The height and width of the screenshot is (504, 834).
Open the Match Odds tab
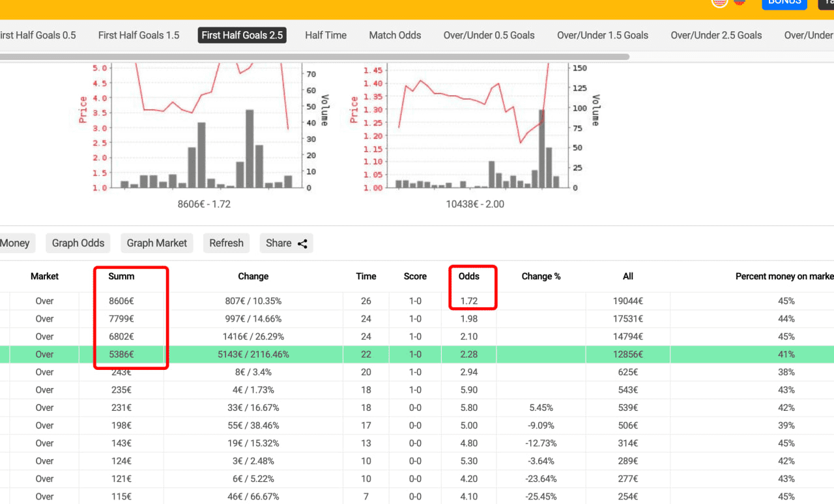pyautogui.click(x=395, y=35)
